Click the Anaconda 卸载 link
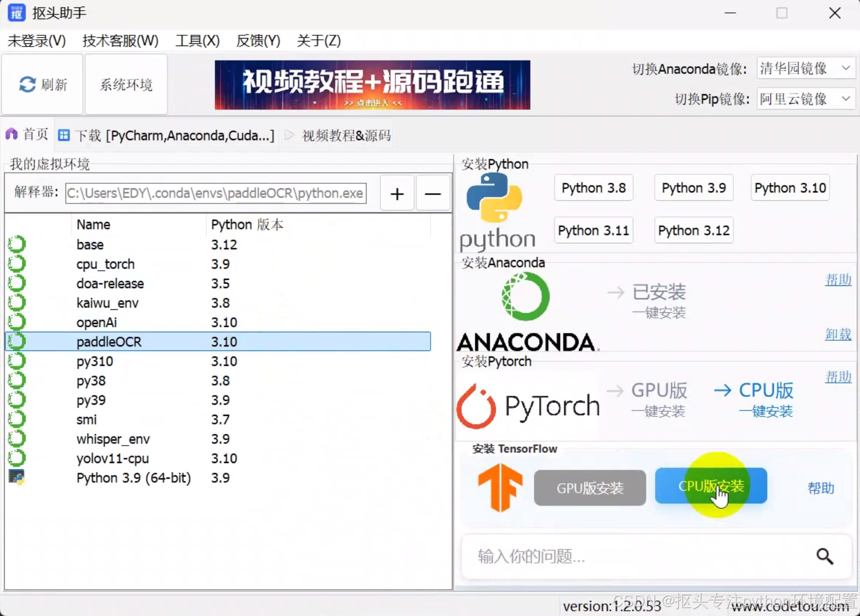860x616 pixels. (x=838, y=334)
